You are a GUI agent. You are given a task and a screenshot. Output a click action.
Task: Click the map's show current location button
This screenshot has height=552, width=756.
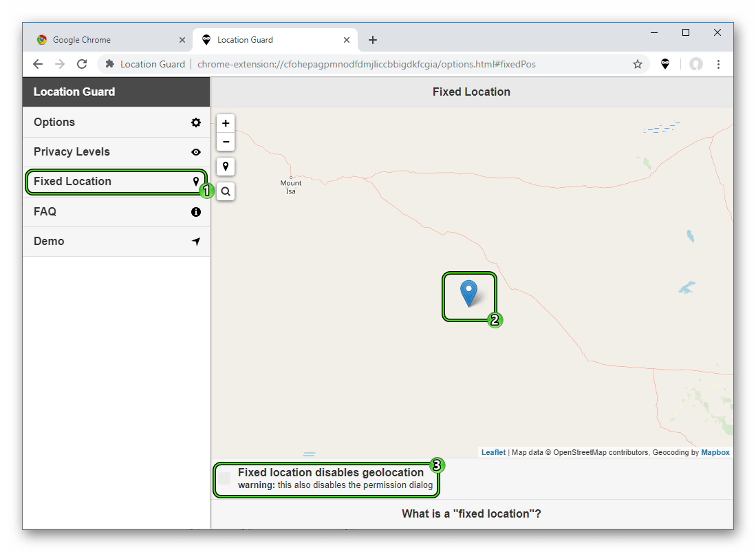tap(225, 167)
